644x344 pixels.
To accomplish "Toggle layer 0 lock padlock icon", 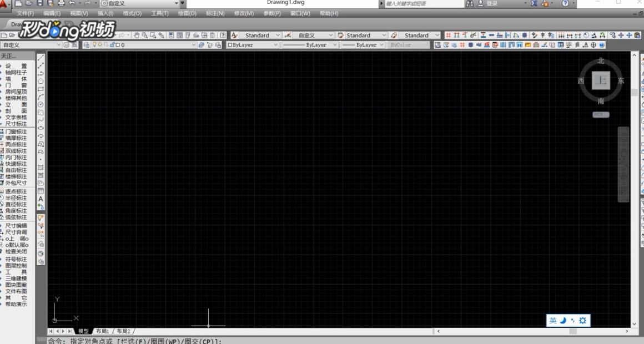I will point(112,45).
